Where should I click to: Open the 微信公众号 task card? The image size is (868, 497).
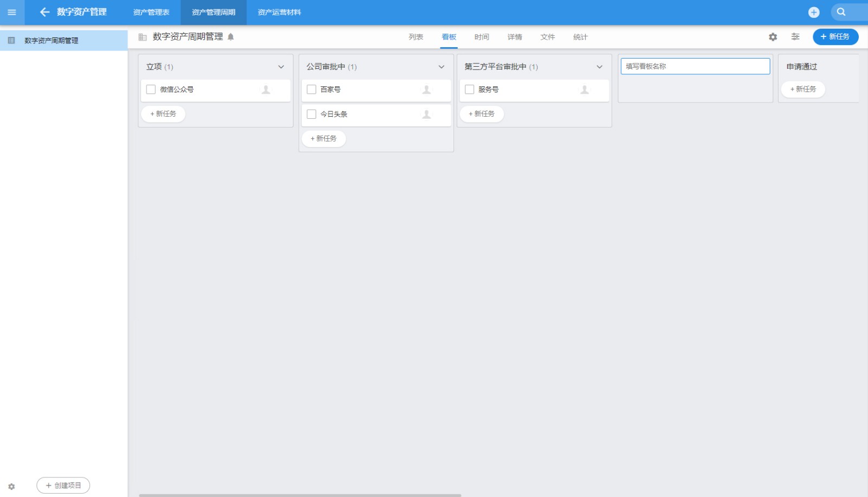(216, 90)
